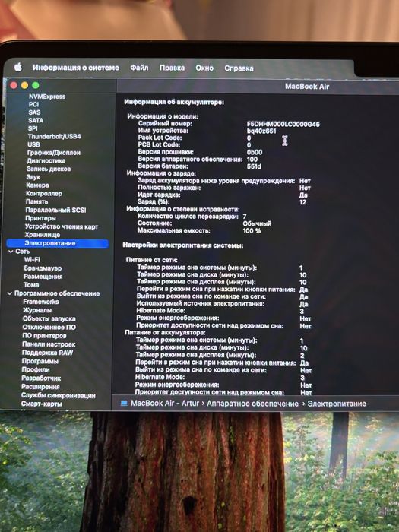Image resolution: width=399 pixels, height=532 pixels.
Task: Select Профили in the sidebar
Action: [36, 369]
